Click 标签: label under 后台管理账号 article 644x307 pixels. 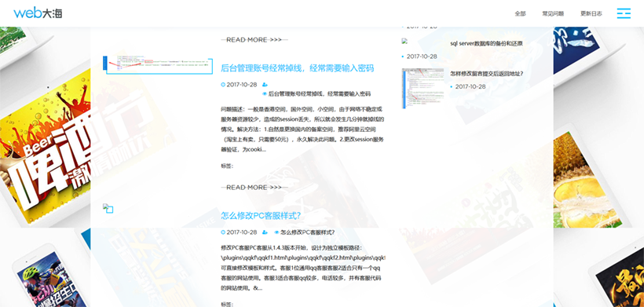pos(227,166)
